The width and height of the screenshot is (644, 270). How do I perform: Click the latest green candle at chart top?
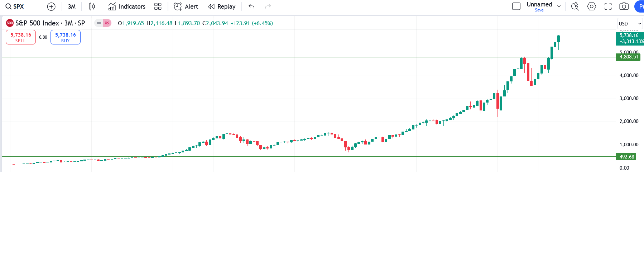point(558,39)
